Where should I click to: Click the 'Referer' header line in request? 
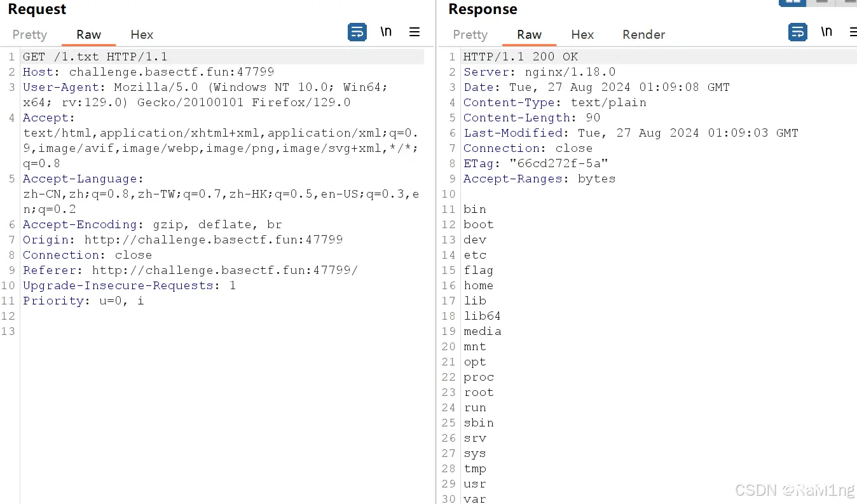[x=191, y=270]
